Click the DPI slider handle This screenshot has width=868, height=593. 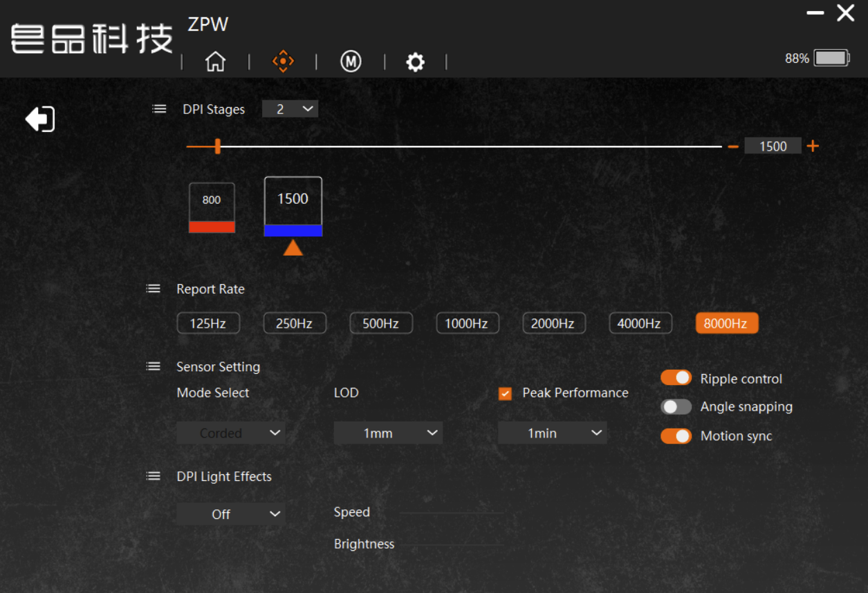[217, 146]
